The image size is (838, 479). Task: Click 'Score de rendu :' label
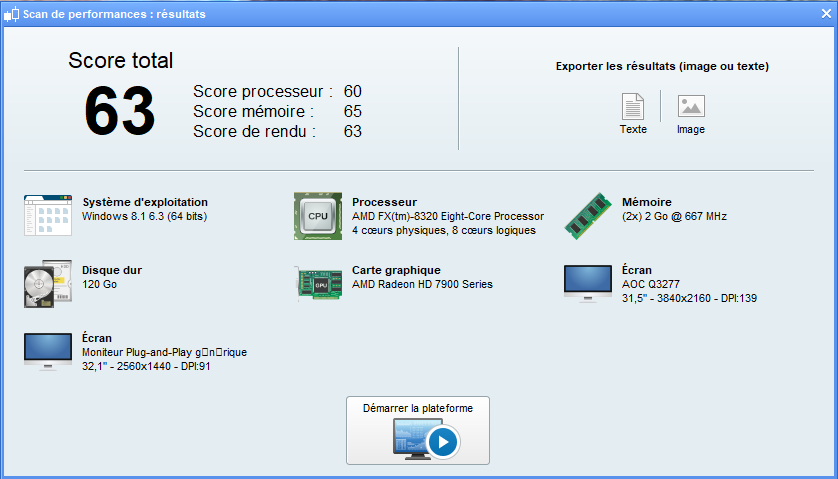[x=254, y=131]
